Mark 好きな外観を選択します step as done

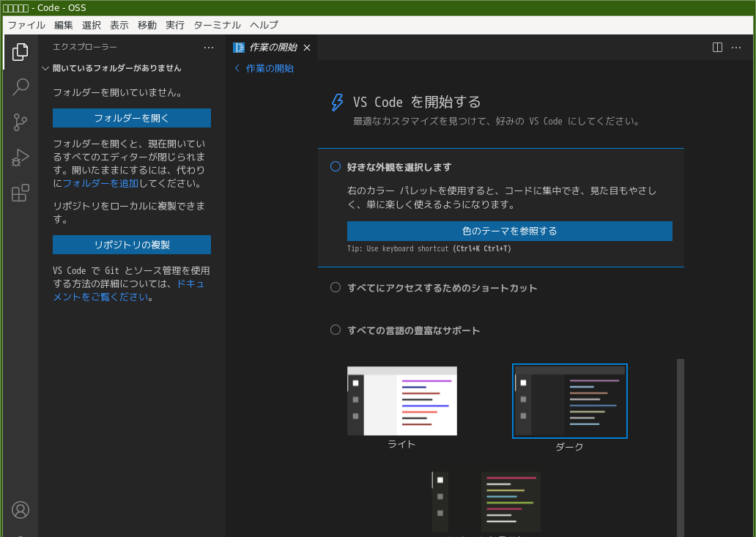(336, 166)
